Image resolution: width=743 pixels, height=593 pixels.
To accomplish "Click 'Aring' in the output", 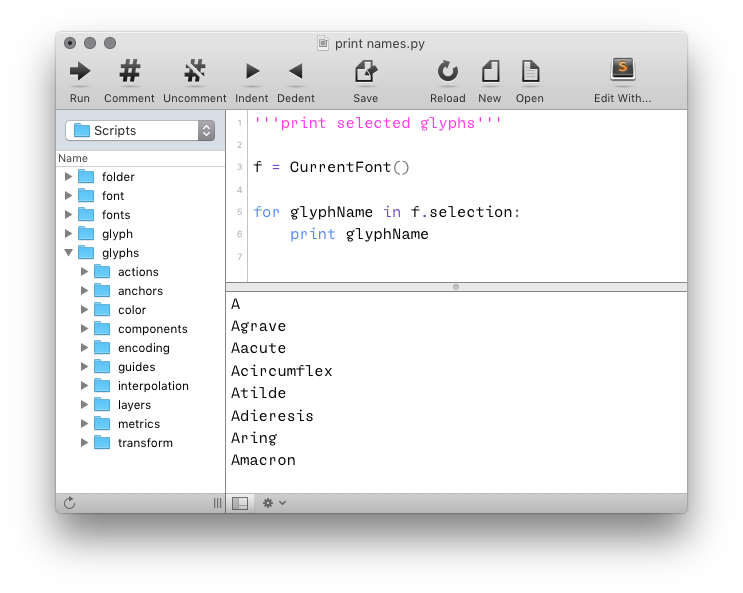I will pos(254,438).
